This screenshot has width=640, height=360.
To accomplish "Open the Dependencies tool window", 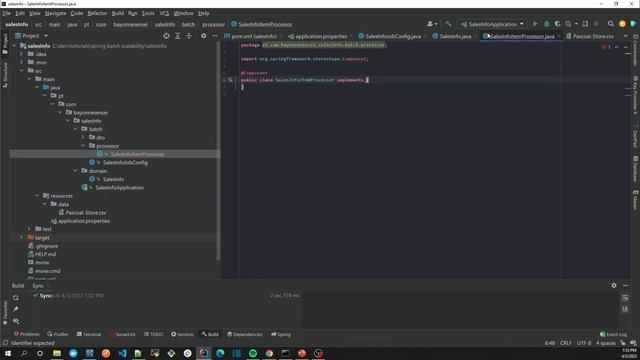I will click(244, 334).
